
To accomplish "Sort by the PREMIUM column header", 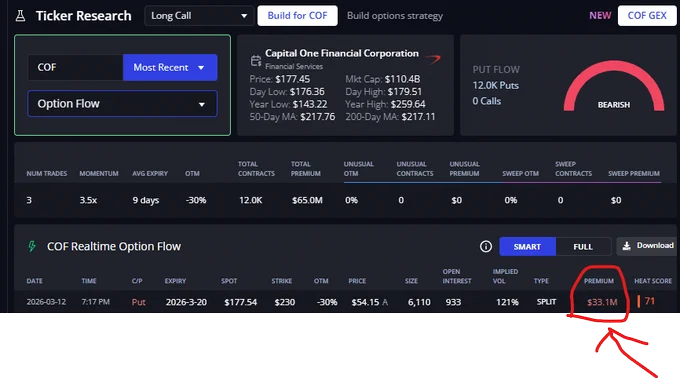I will click(598, 281).
